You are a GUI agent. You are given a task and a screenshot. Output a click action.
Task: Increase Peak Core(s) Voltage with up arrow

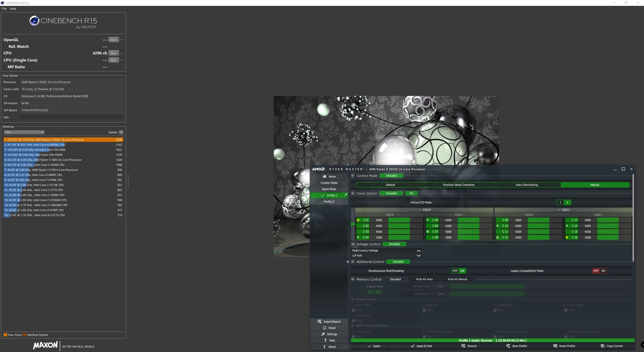point(418,251)
